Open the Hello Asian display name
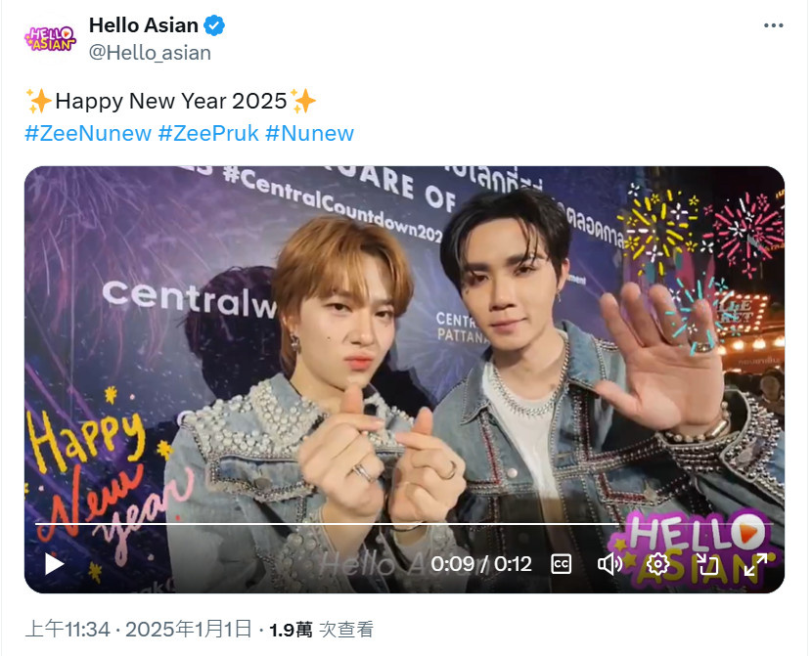This screenshot has width=812, height=656. [144, 25]
